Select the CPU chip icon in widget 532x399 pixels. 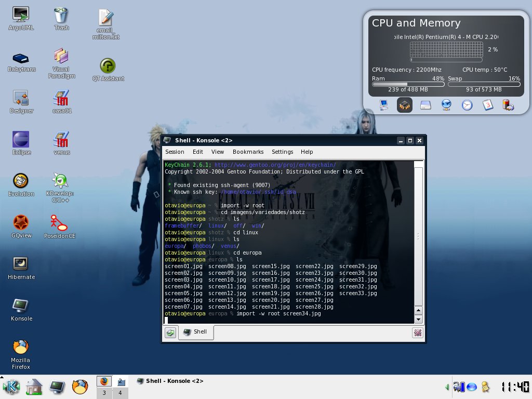pos(404,105)
